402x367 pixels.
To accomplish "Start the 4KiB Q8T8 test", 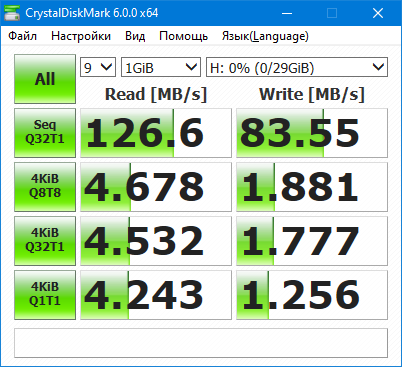I will [45, 187].
